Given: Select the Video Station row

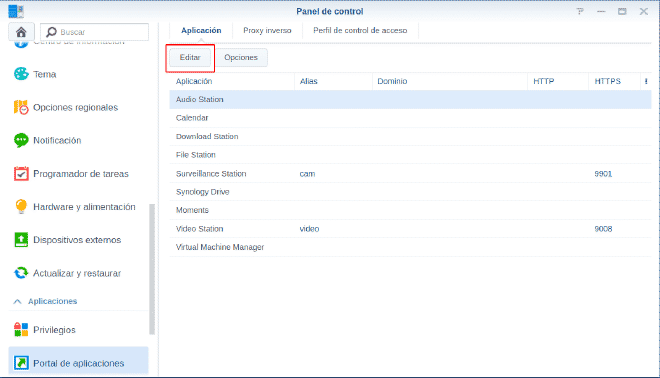Looking at the screenshot, I should [410, 229].
